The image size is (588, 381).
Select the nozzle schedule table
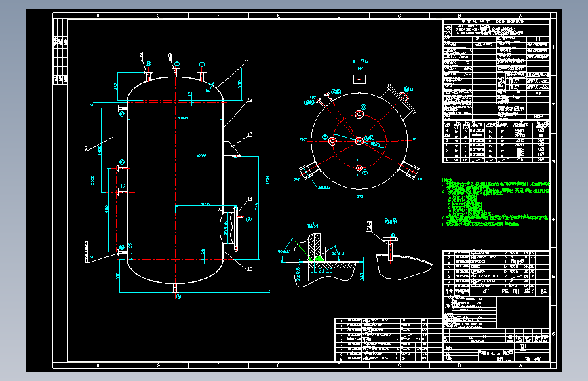pos(496,142)
